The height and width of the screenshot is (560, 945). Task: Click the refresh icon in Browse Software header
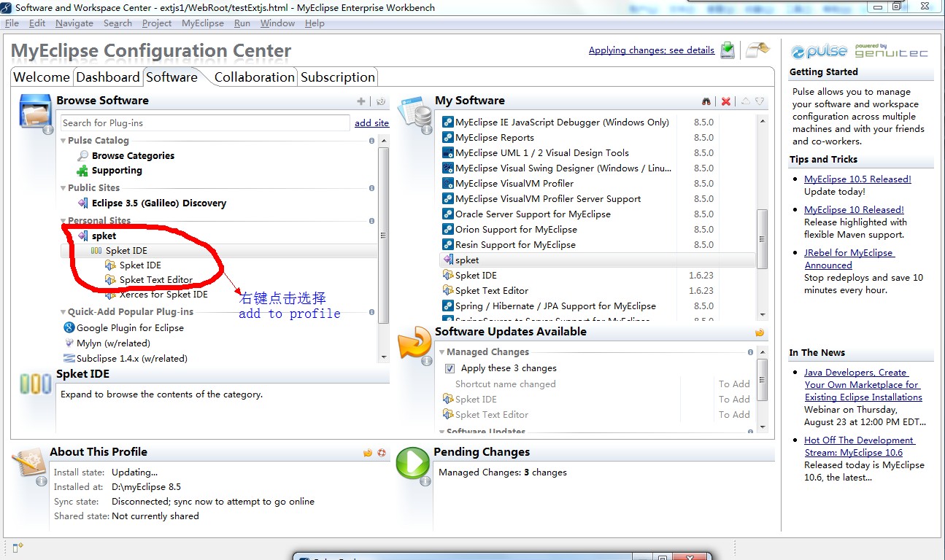click(381, 101)
